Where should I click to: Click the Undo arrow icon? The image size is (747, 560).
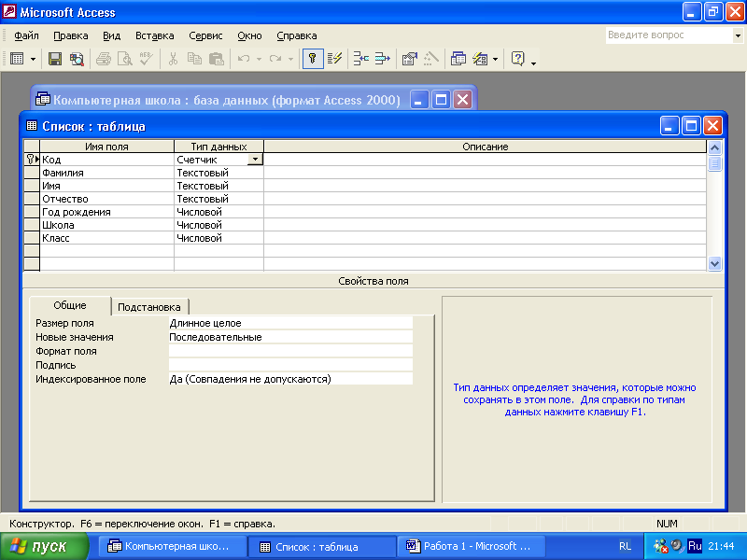(244, 59)
